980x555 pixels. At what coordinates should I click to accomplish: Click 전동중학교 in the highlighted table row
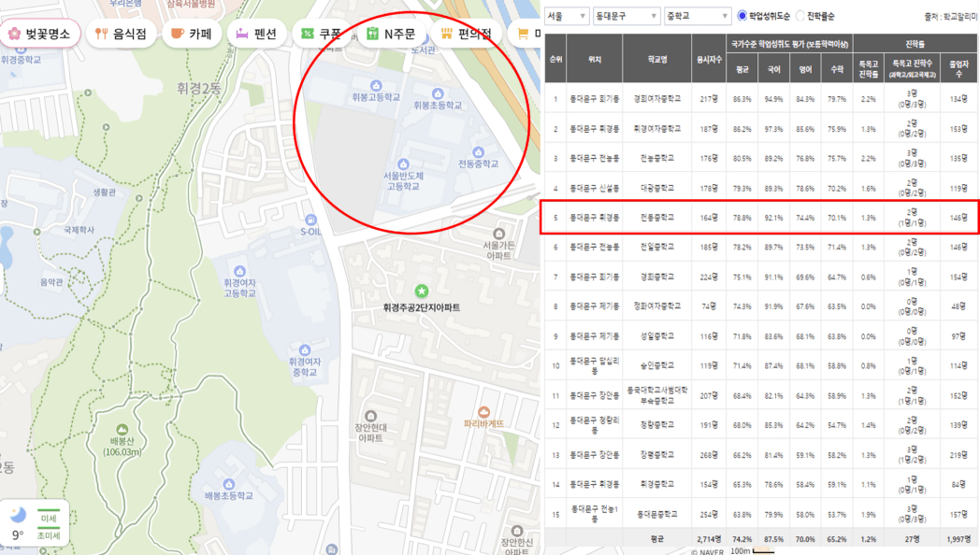click(656, 218)
